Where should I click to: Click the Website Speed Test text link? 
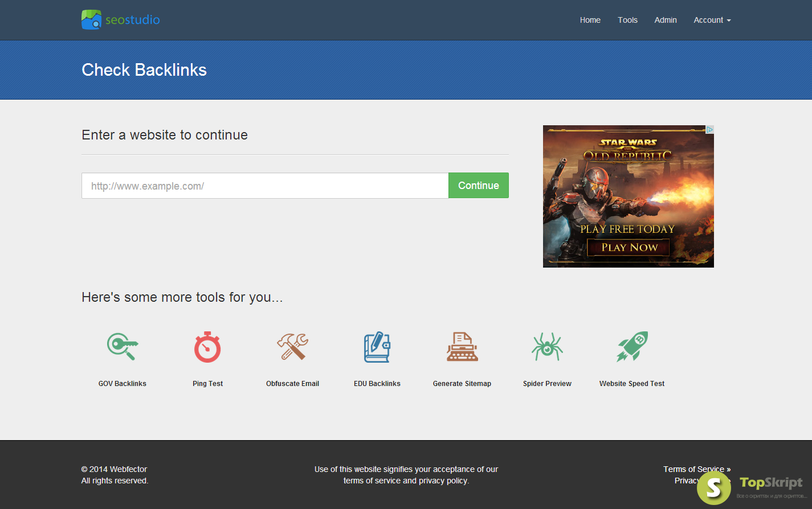(632, 384)
